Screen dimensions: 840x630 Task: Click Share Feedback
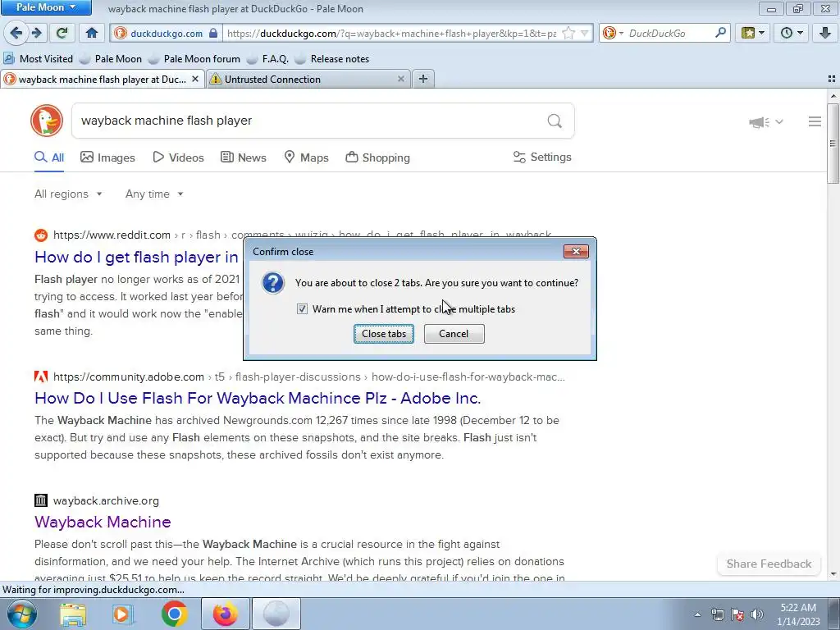[x=769, y=564]
